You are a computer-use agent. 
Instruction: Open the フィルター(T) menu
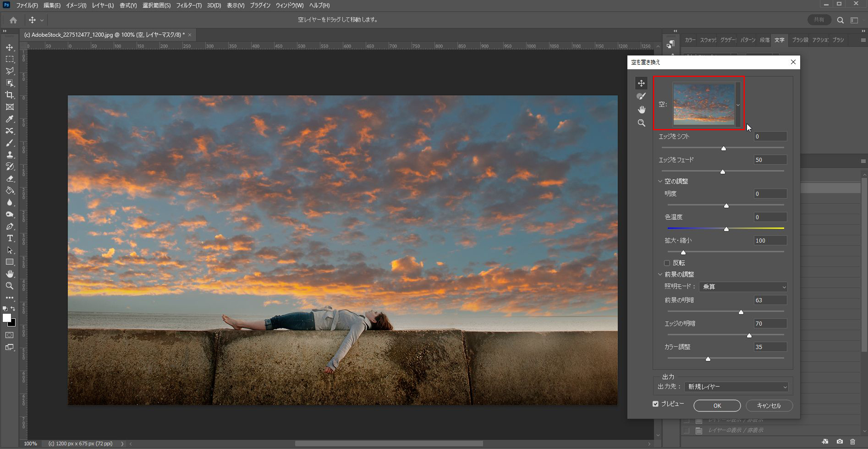(189, 6)
